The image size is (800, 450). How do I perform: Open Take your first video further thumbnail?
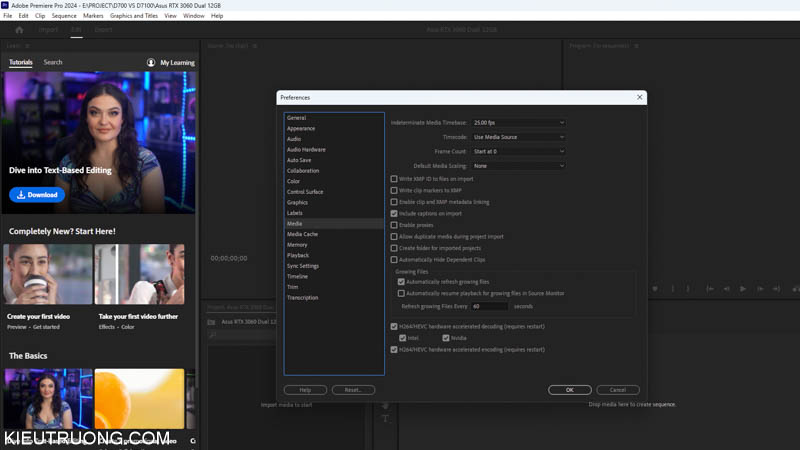pos(139,274)
